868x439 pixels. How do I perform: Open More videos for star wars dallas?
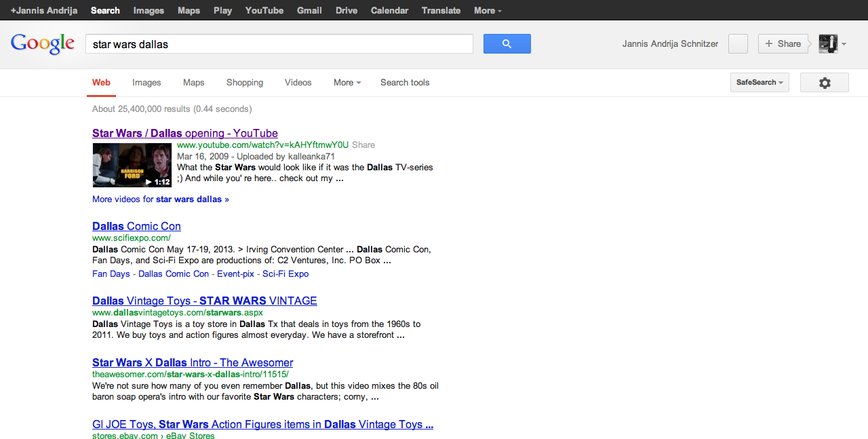tap(161, 199)
